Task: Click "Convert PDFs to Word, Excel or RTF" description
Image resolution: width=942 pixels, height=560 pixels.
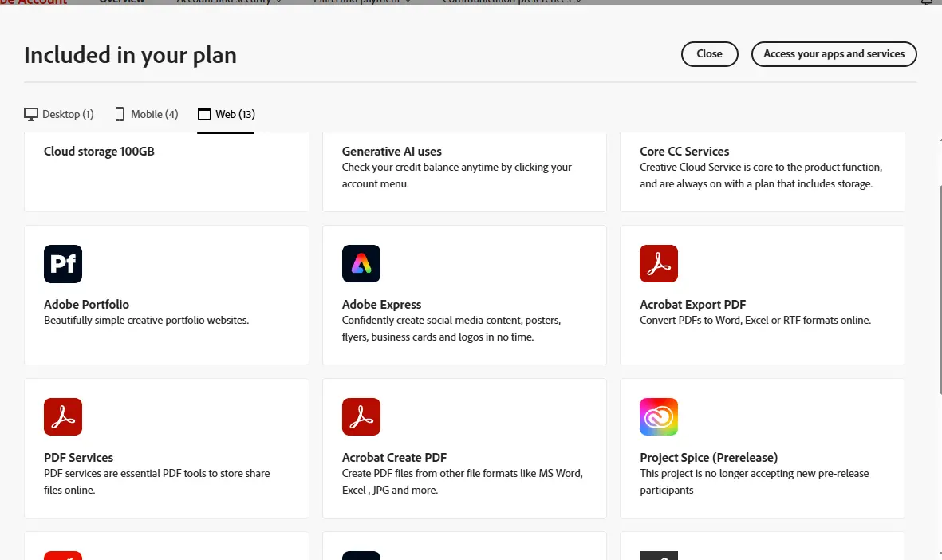Action: (755, 320)
